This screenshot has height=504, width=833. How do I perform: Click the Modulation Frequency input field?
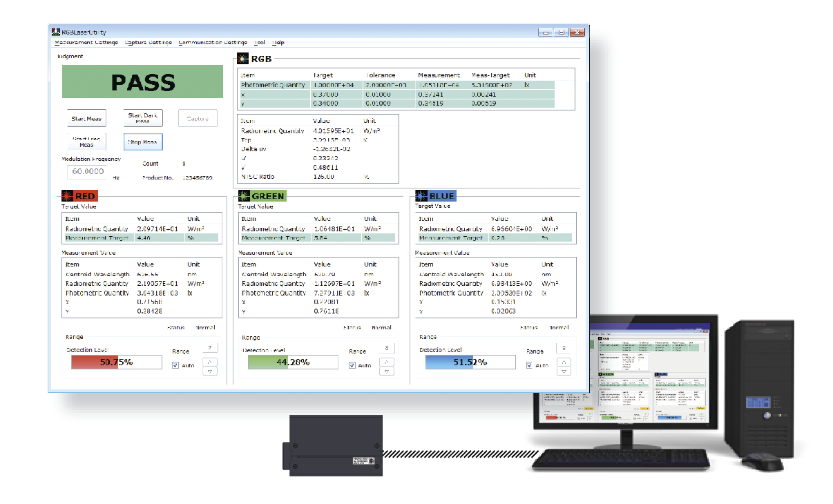88,171
